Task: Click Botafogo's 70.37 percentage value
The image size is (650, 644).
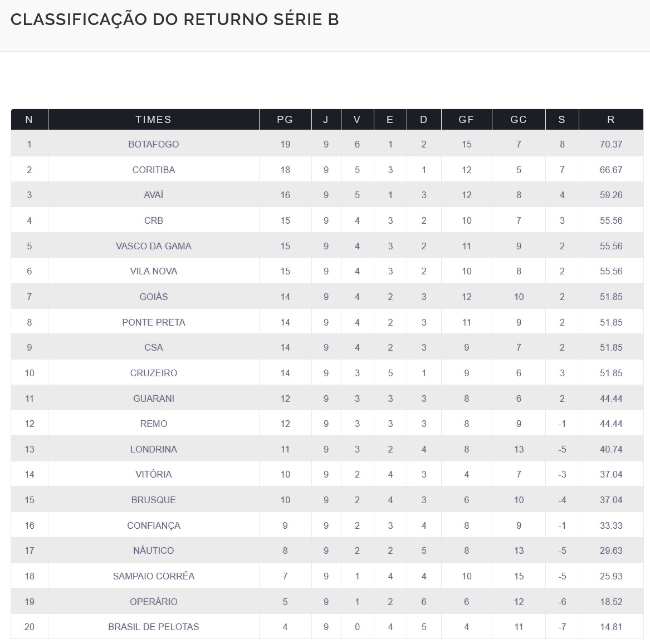Action: tap(610, 144)
